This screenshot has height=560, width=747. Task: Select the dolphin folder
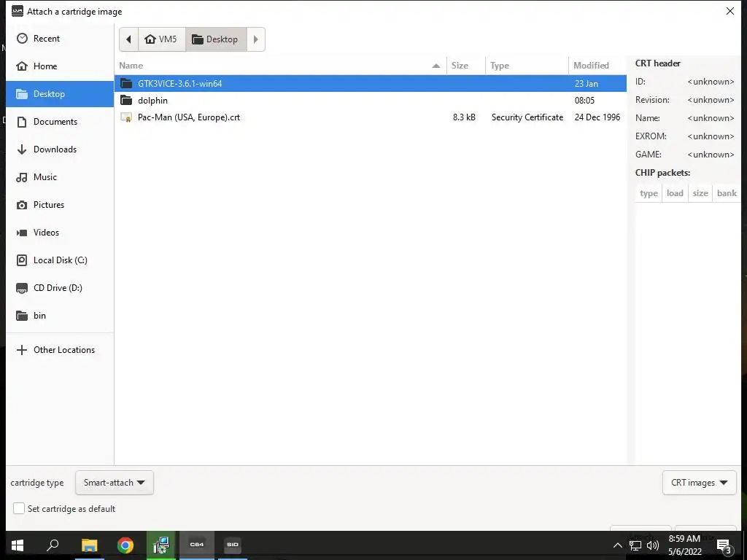pyautogui.click(x=370, y=101)
